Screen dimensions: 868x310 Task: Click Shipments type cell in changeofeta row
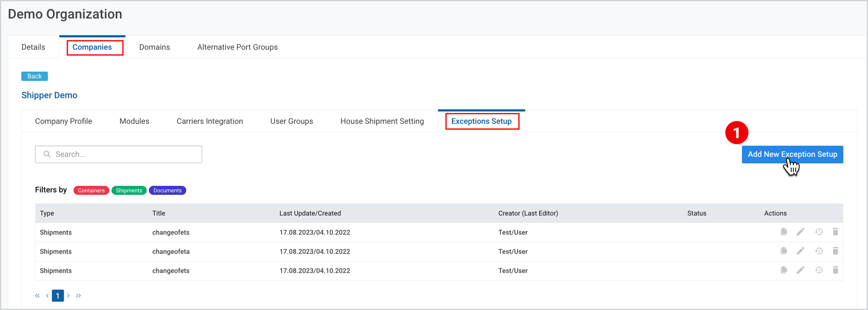point(56,252)
